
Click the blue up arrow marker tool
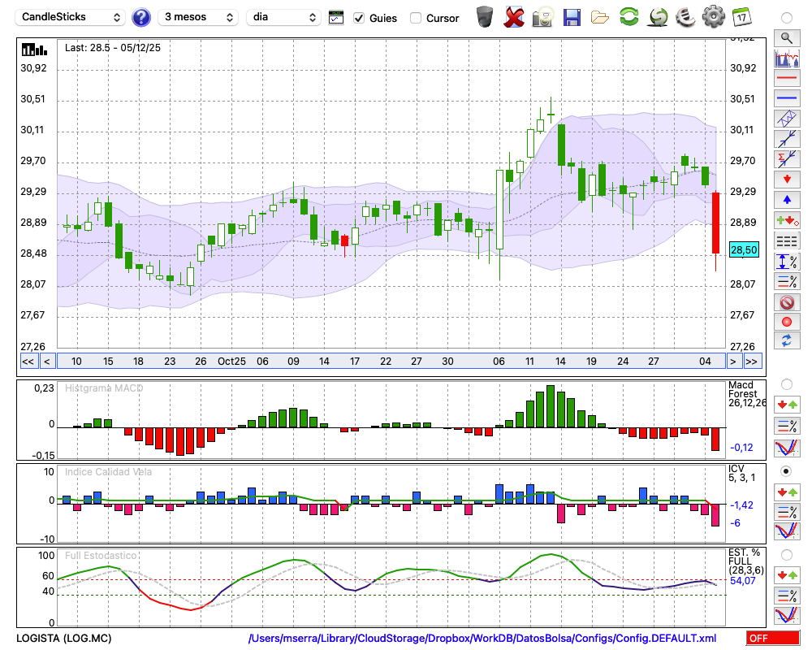[787, 200]
